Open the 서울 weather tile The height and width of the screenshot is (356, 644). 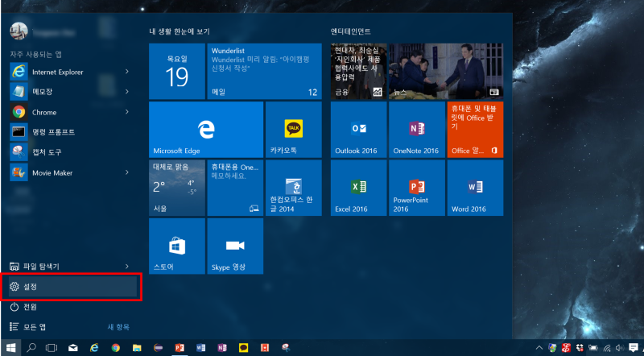pos(177,188)
